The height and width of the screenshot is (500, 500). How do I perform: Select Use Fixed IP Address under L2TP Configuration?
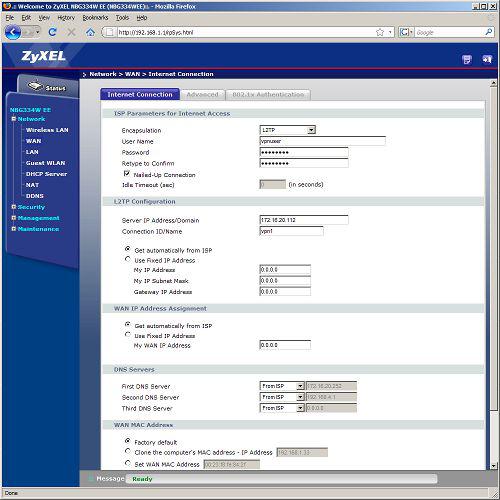click(x=128, y=259)
